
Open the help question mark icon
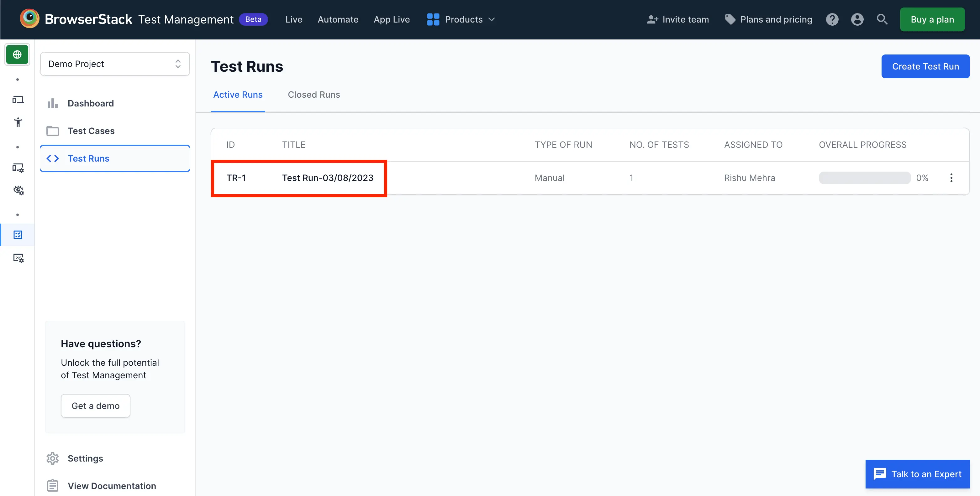tap(832, 19)
